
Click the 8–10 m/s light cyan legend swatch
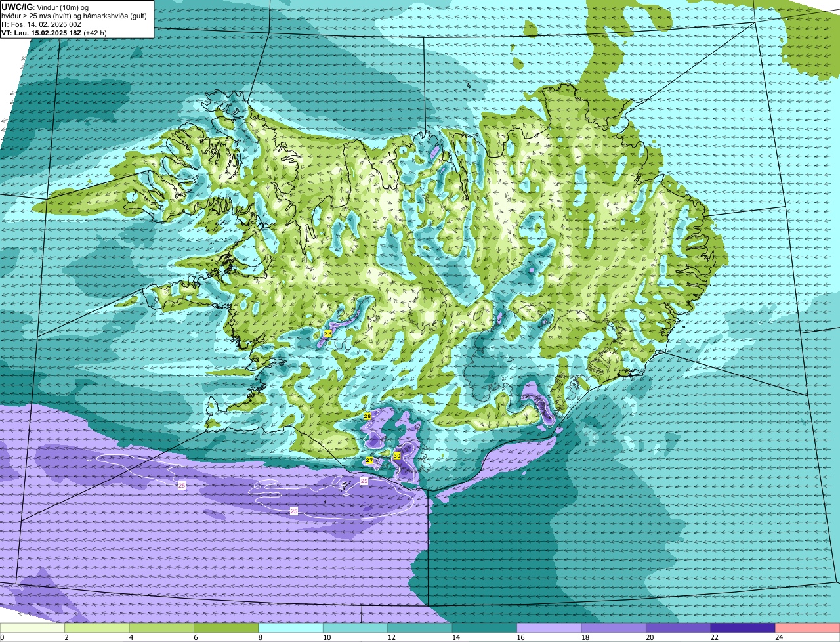click(x=291, y=628)
